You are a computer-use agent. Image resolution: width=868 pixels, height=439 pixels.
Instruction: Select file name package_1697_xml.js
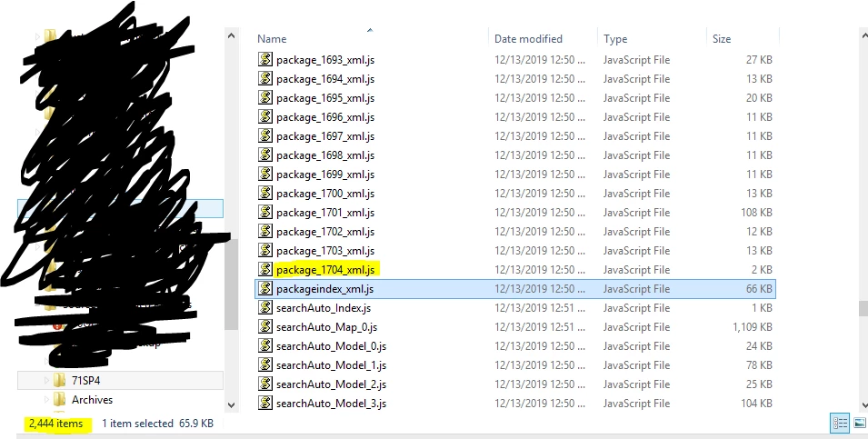pyautogui.click(x=325, y=136)
